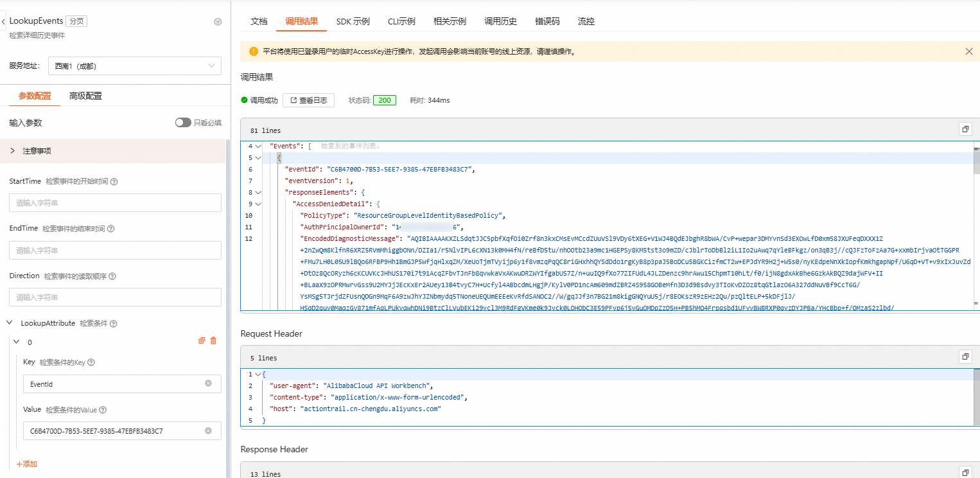Click the back chevron beside LookupEvents
The width and height of the screenshot is (980, 478).
(4, 21)
